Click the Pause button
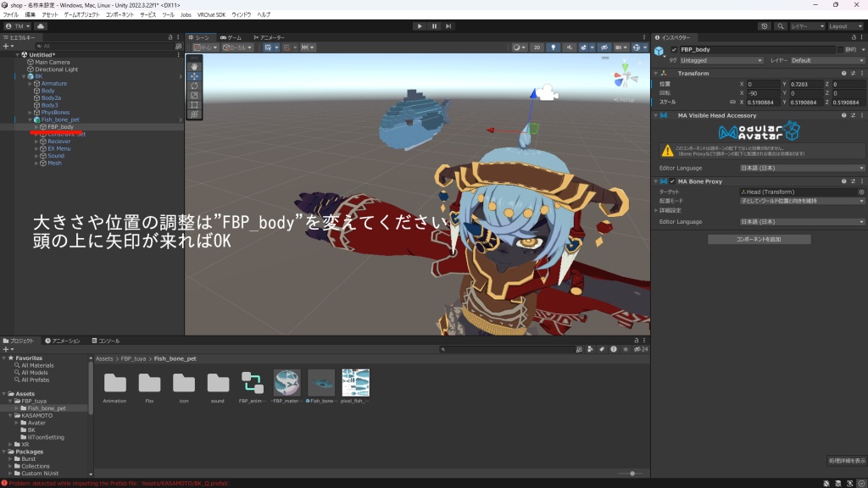Image resolution: width=868 pixels, height=488 pixels. tap(434, 26)
